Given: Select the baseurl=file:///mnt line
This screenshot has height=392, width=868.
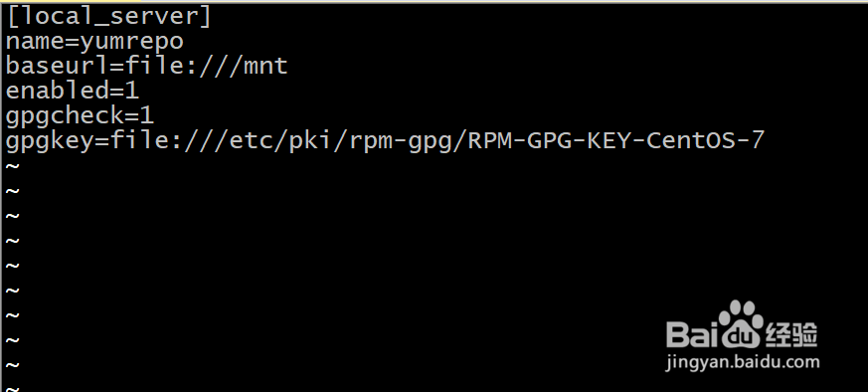Looking at the screenshot, I should pos(147,67).
